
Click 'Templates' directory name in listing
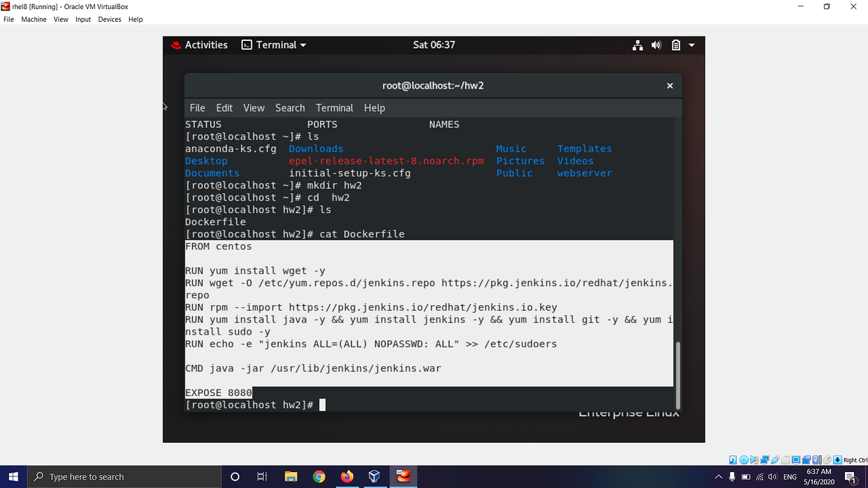584,149
